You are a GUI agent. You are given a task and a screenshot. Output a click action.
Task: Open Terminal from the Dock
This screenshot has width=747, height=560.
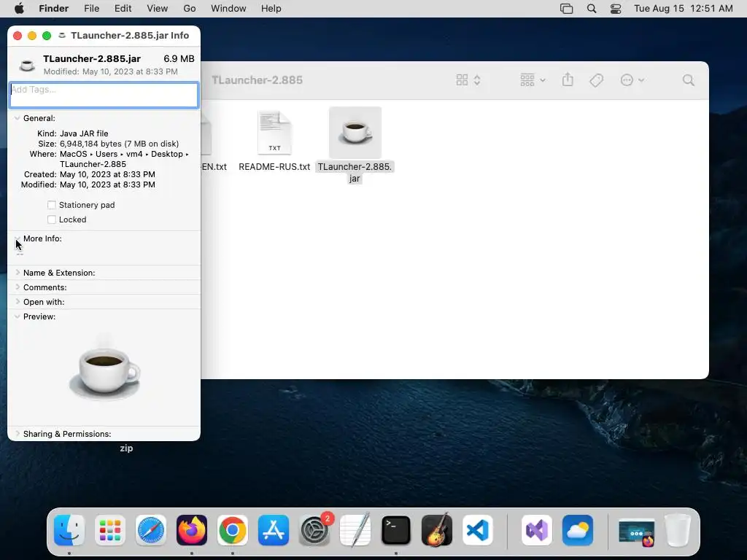pos(396,530)
